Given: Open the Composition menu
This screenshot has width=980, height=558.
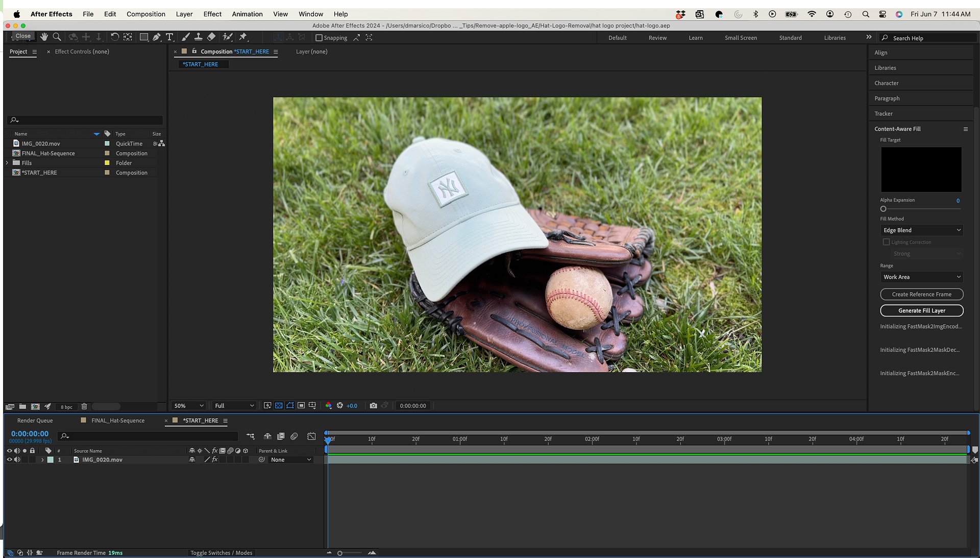Looking at the screenshot, I should click(145, 14).
